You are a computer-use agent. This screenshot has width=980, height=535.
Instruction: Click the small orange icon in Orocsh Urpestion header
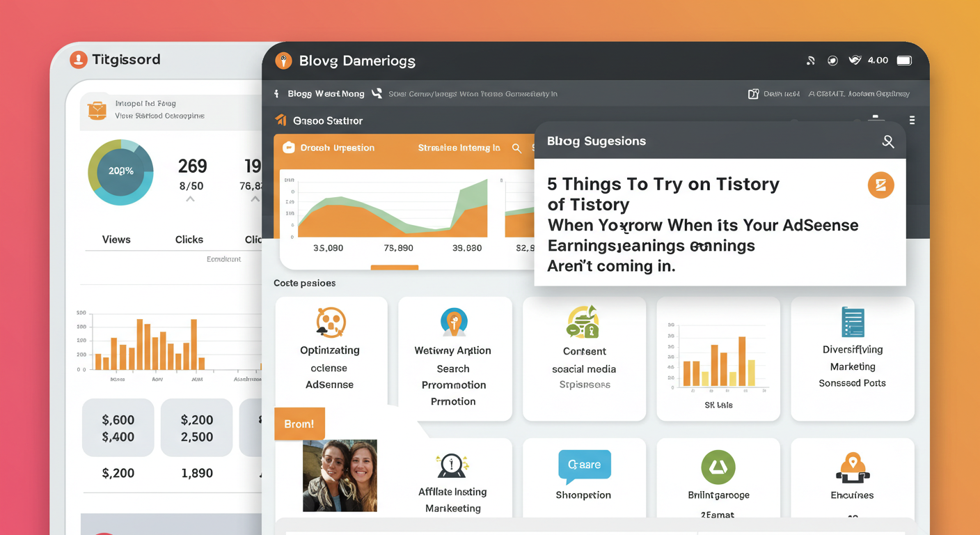coord(287,148)
